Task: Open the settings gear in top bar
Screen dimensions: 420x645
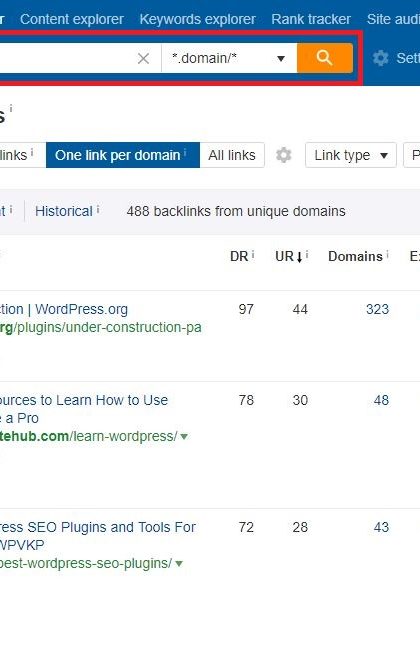Action: click(381, 58)
